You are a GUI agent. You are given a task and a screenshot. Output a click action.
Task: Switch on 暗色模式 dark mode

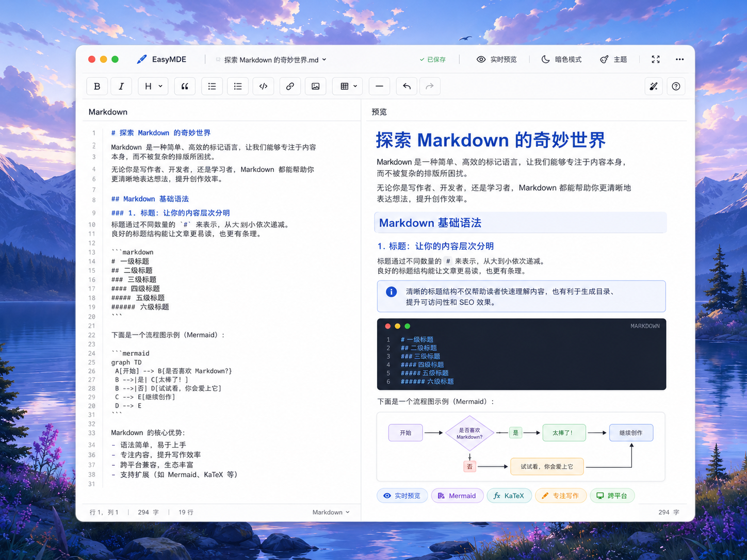[x=561, y=59]
